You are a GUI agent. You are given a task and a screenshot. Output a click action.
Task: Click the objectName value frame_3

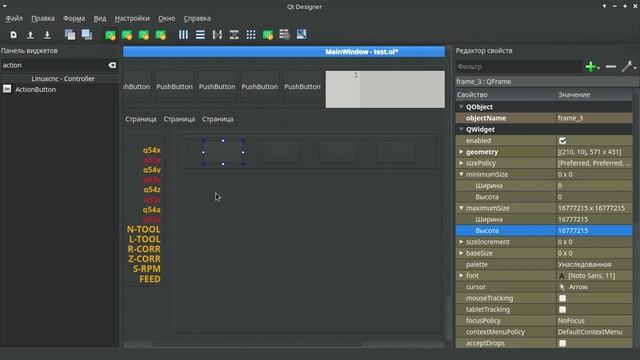[x=594, y=118]
